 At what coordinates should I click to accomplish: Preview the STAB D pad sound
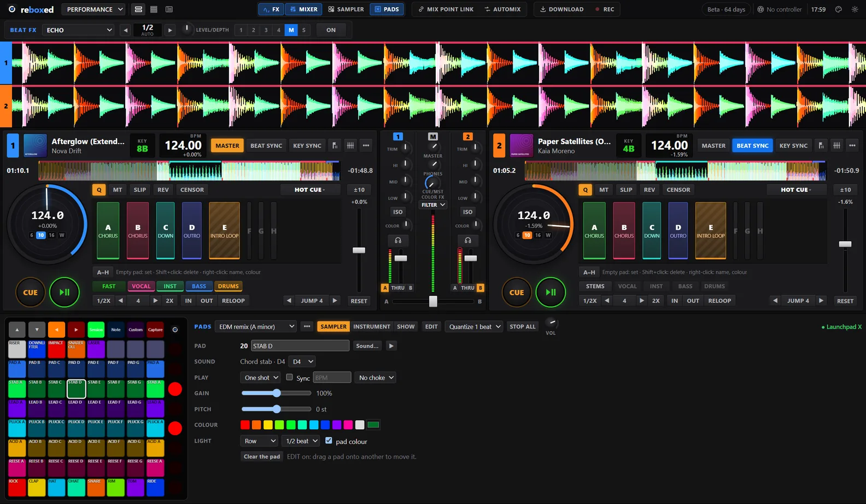391,346
